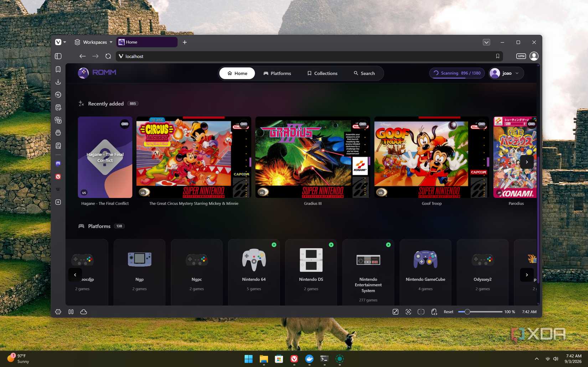Screen dimensions: 588x367
Task: Open Hagane - The Final Conflict card
Action: pos(105,157)
